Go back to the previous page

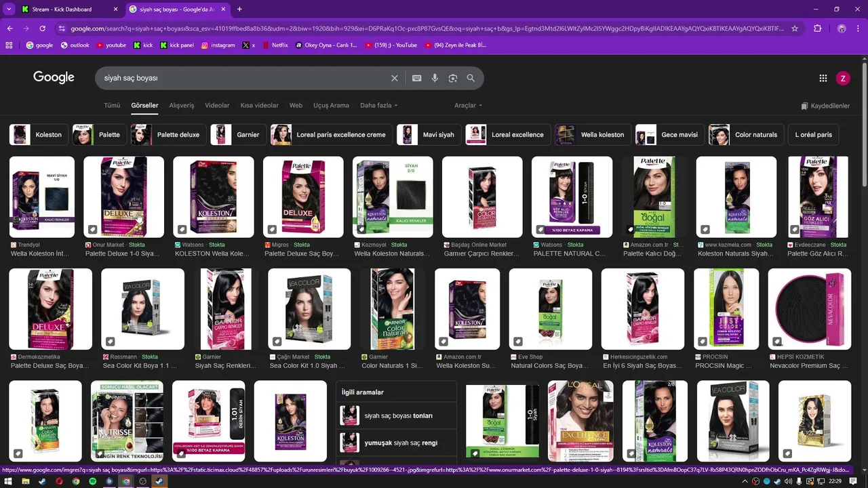pos(10,28)
